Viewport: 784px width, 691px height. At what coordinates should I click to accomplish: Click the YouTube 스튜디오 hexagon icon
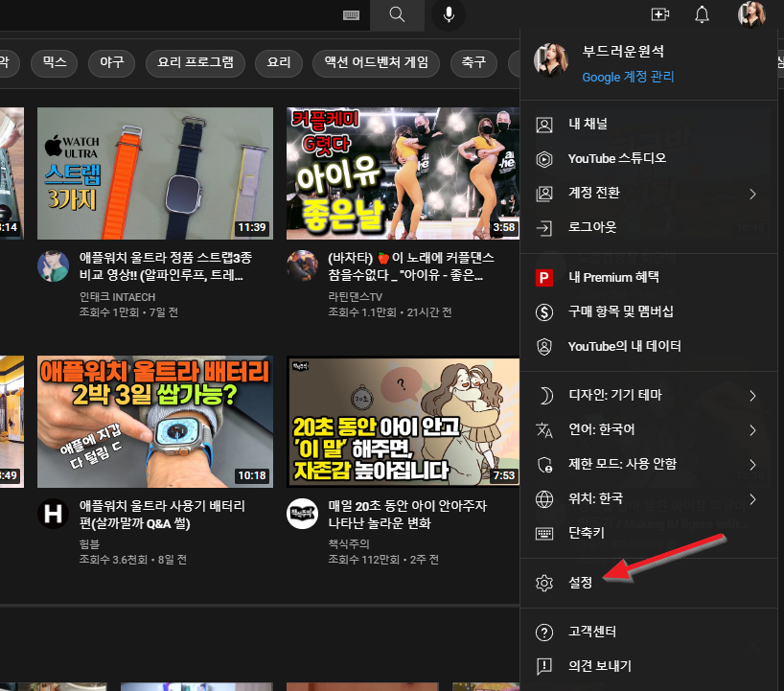[x=544, y=159]
